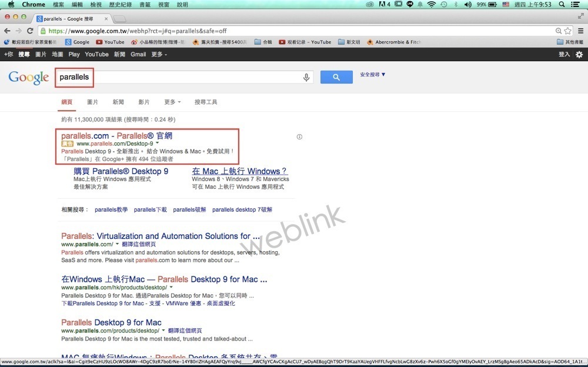Open the 其他書籤 folder
588x367 pixels.
570,42
